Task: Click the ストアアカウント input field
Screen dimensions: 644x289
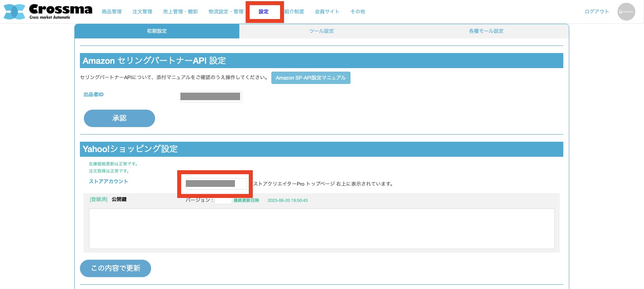Action: (216, 184)
